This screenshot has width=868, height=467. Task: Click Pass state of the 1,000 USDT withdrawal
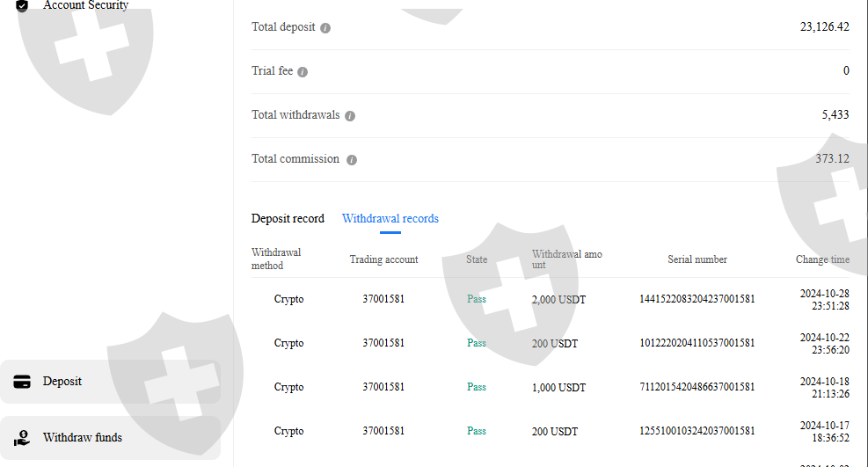pos(477,388)
